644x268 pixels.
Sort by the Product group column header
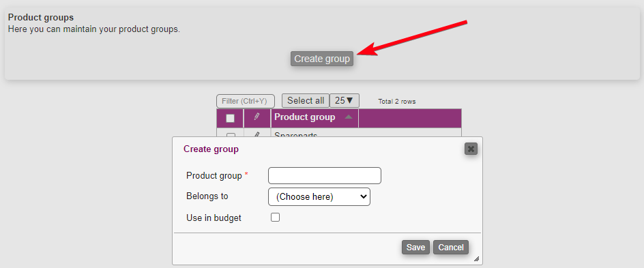(305, 117)
